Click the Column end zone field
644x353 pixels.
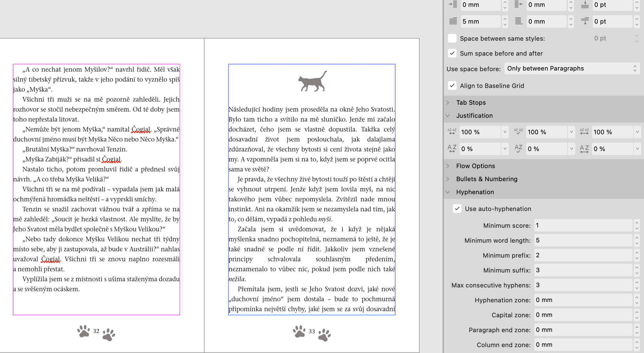point(583,345)
